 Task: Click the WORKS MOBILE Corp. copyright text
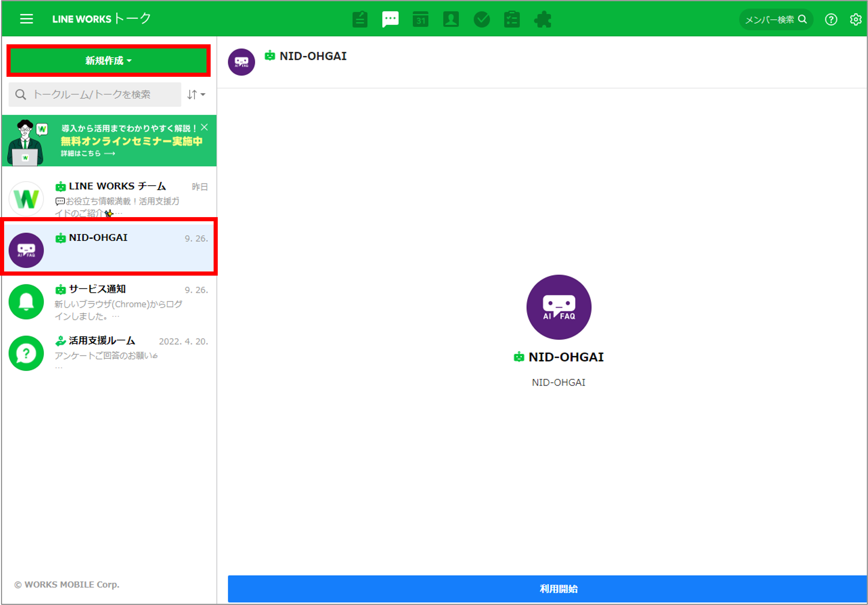[67, 584]
